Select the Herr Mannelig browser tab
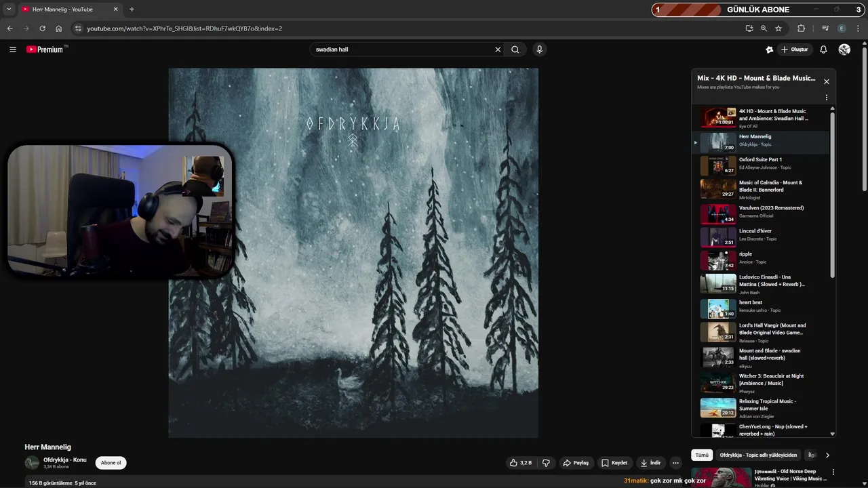868x488 pixels. 69,9
